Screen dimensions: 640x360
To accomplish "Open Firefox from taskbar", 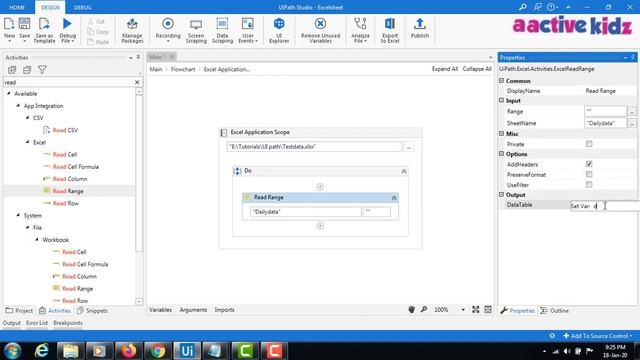I will click(x=128, y=351).
